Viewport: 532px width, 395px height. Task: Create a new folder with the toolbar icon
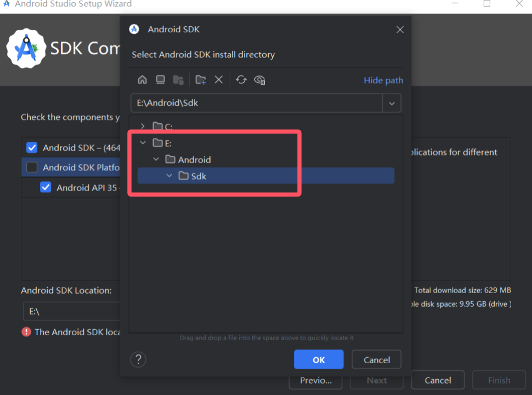click(x=200, y=79)
